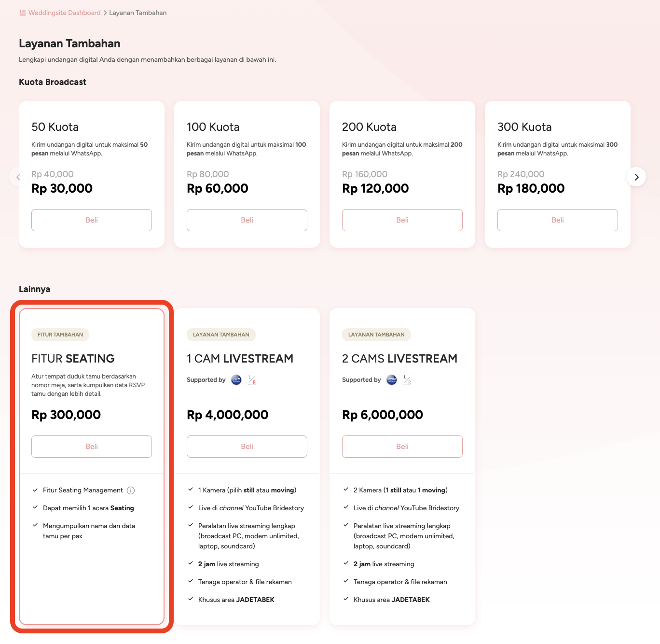Click the info icon beside Fitur Seating Management
Screen dimensions: 660x644
(x=131, y=490)
